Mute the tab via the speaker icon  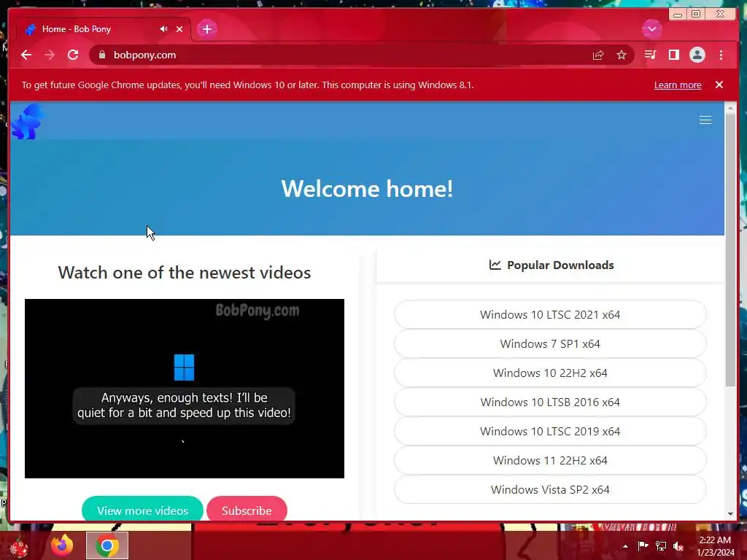(x=164, y=29)
